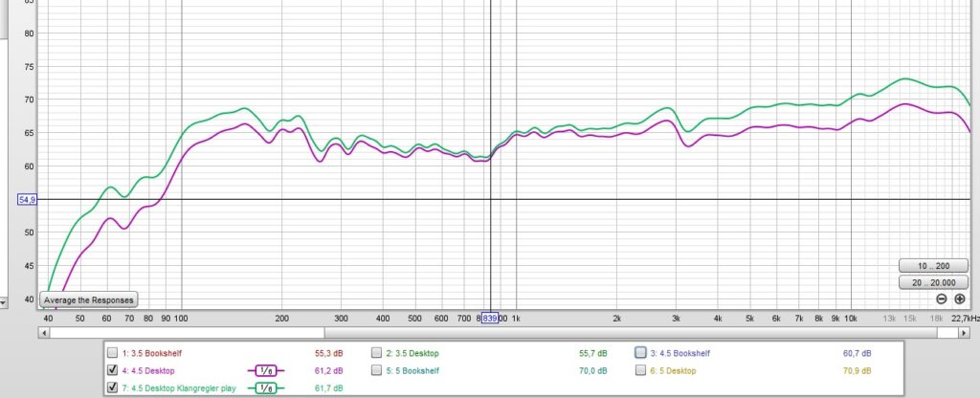Image resolution: width=980 pixels, height=398 pixels.
Task: Enable the 1: 3.5 Bookshelf trace checkbox
Action: pos(113,352)
